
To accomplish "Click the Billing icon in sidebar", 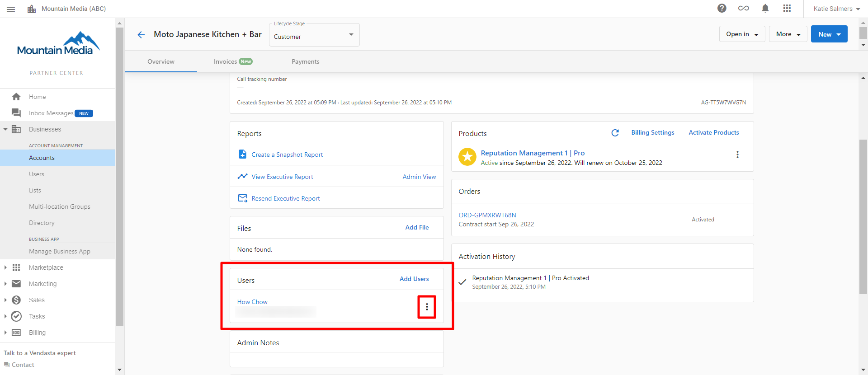I will (x=16, y=333).
